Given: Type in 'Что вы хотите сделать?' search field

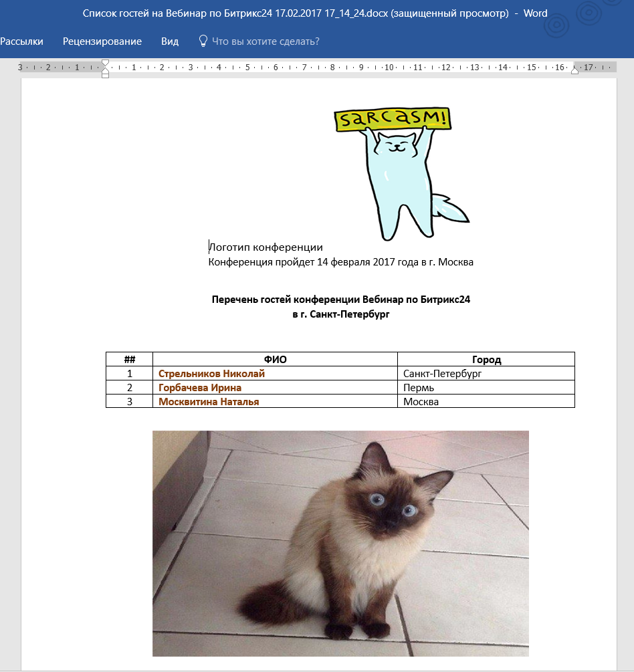Looking at the screenshot, I should coord(266,41).
